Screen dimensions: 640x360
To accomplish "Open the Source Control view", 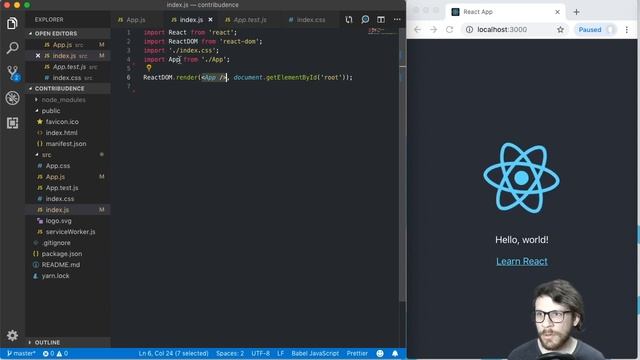I will [12, 73].
